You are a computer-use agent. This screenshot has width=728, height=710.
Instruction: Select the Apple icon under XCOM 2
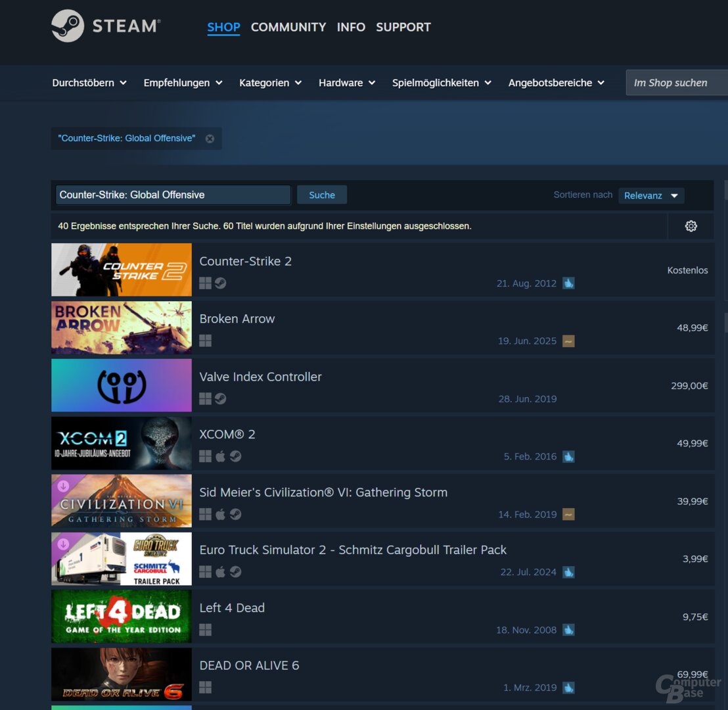(x=220, y=456)
